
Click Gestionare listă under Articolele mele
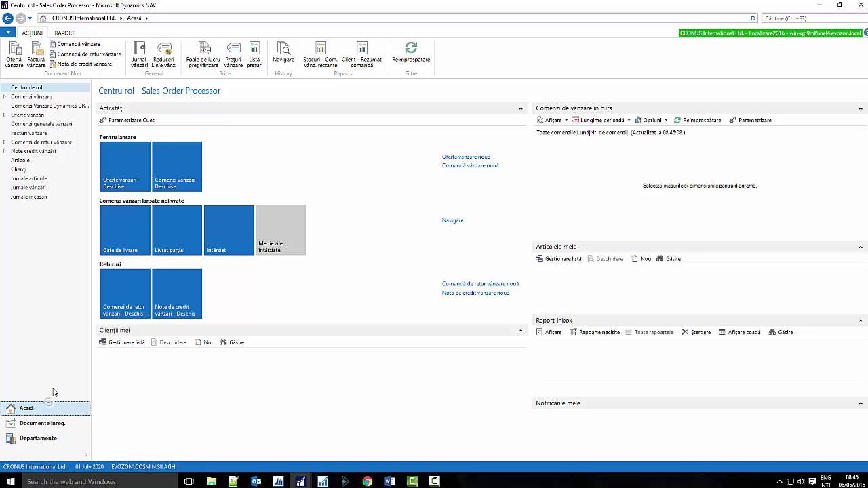[559, 259]
